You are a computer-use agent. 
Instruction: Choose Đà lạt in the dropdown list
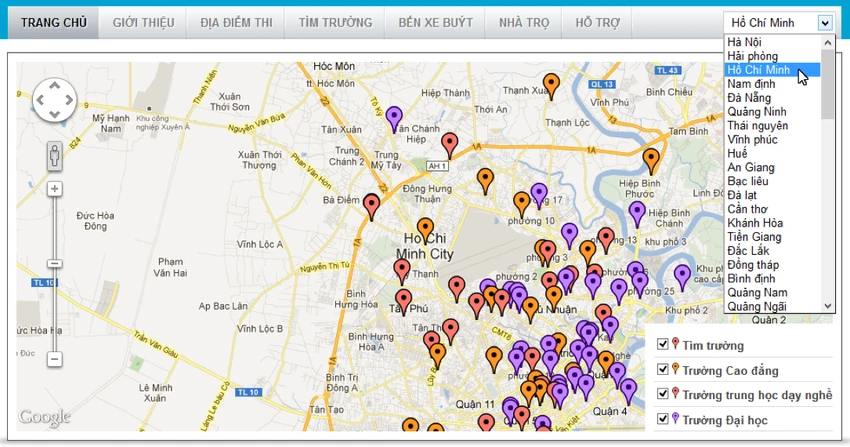pyautogui.click(x=773, y=195)
